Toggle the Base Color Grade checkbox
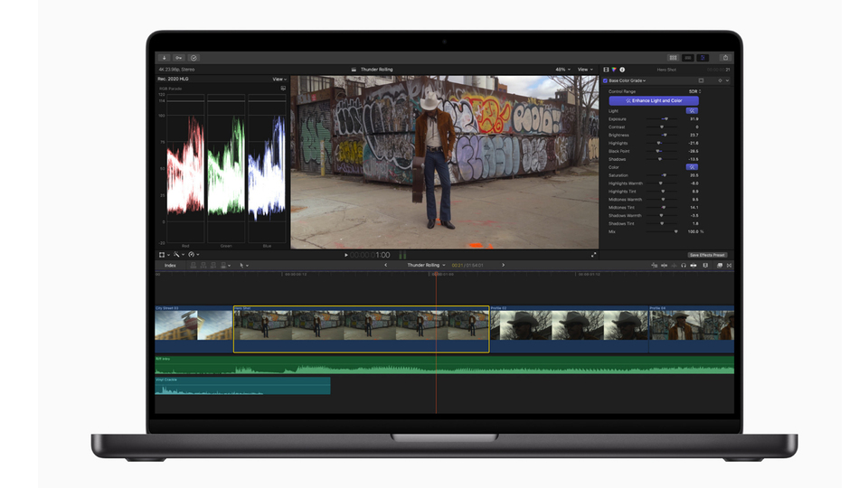868x488 pixels. click(606, 80)
